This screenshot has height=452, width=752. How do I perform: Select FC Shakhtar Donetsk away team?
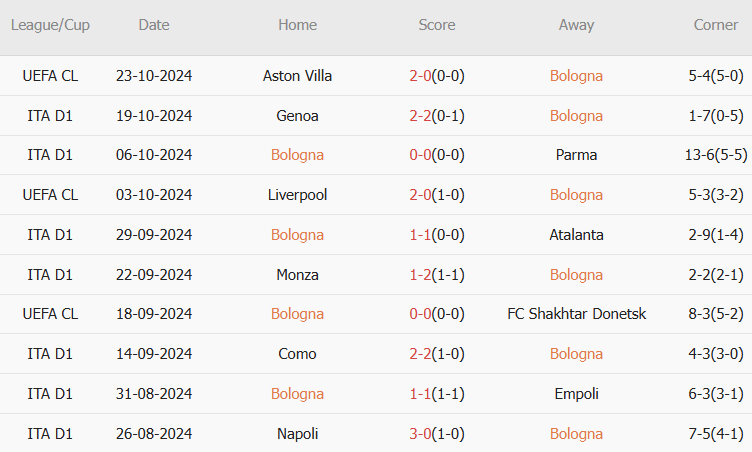pyautogui.click(x=576, y=314)
